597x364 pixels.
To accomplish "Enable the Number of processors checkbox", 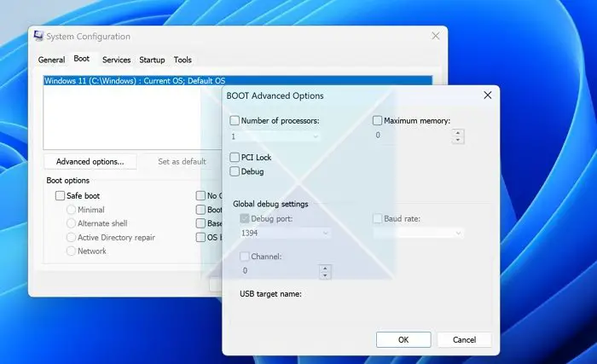I will [x=235, y=121].
